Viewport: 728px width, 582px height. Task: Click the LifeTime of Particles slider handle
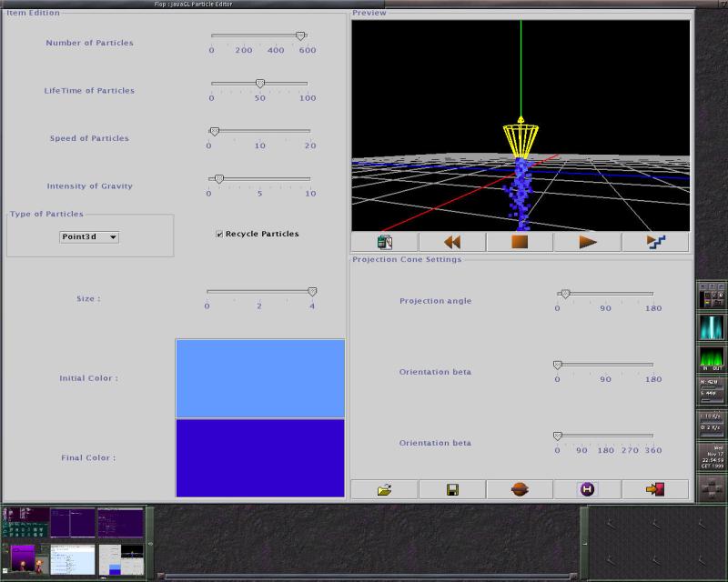tap(259, 84)
